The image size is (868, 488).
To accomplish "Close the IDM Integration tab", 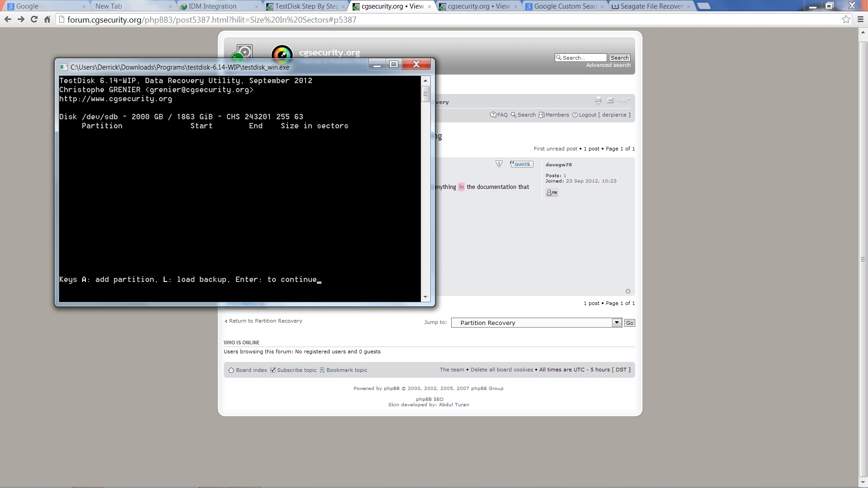I will click(x=257, y=6).
